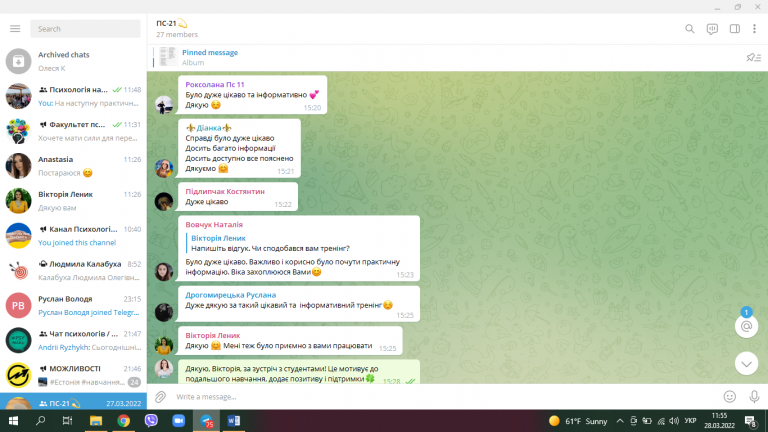
Task: Focus the Search chats field
Action: 85,29
